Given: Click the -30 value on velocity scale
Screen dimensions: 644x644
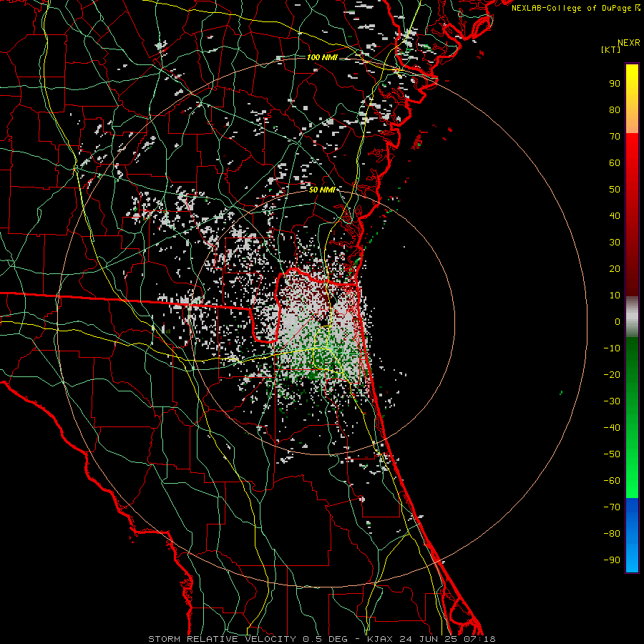Looking at the screenshot, I should [612, 401].
